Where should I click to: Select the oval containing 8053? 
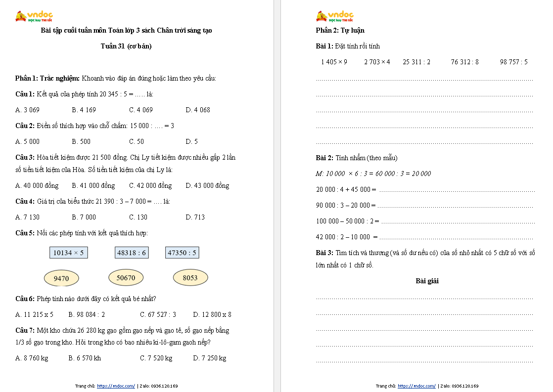190,278
